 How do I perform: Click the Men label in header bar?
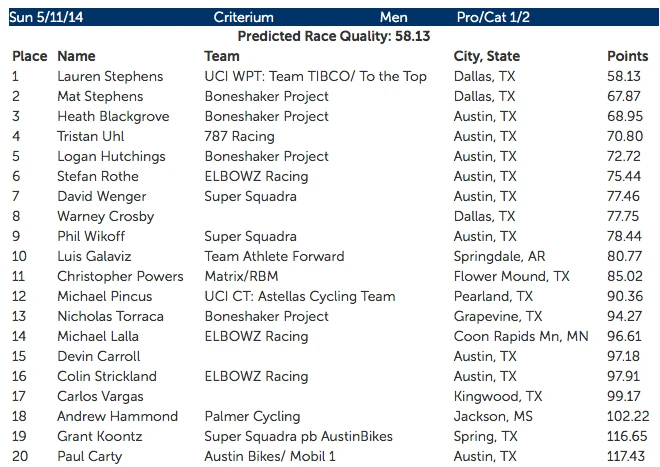[394, 18]
